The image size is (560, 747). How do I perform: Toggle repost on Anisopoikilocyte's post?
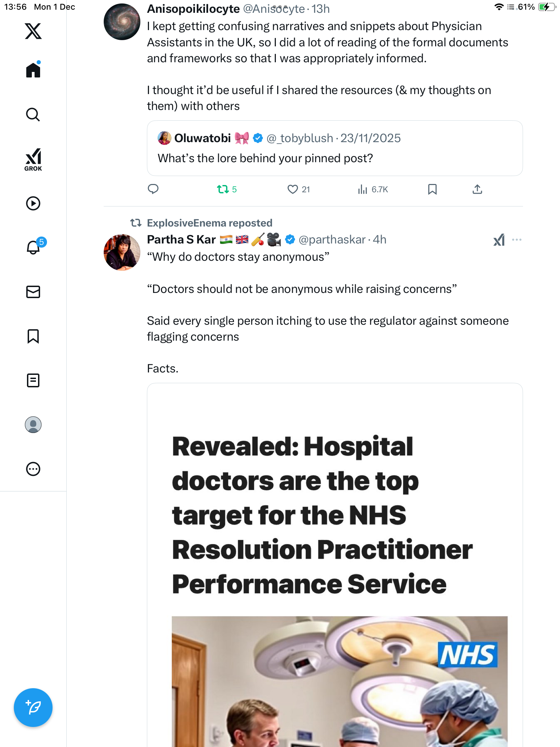point(223,189)
